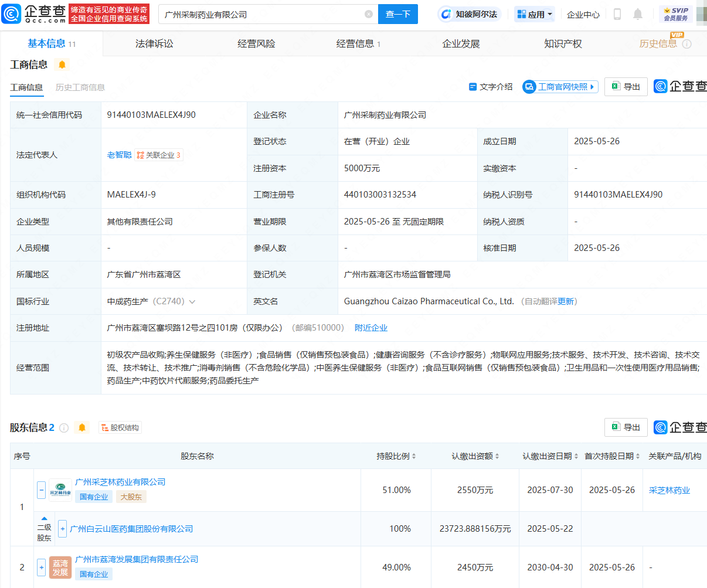Click the info icon beside 历史信息 tab
Image resolution: width=707 pixels, height=588 pixels.
687,44
